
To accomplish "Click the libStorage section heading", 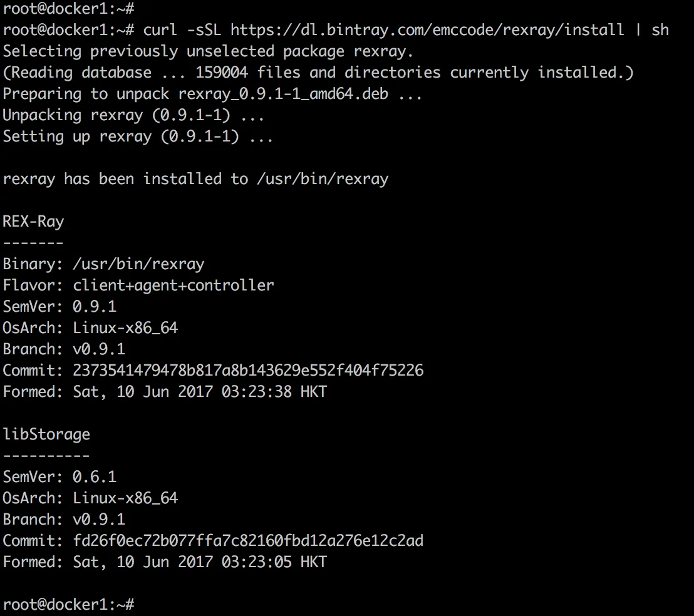I will tap(46, 434).
